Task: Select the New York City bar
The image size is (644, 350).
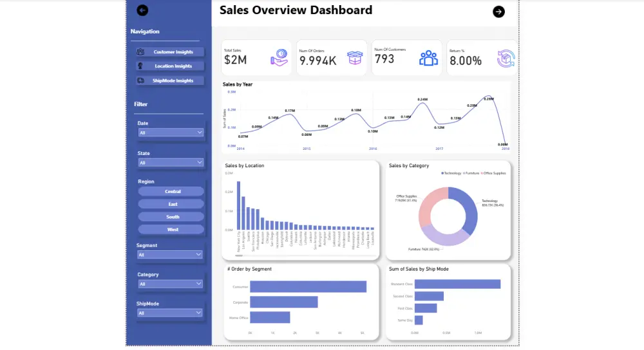Action: pyautogui.click(x=239, y=206)
